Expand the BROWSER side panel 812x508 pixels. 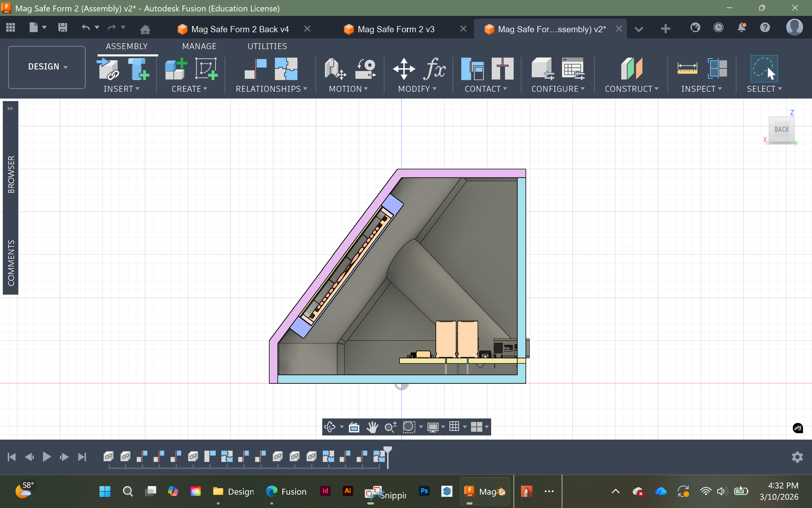[x=11, y=174]
